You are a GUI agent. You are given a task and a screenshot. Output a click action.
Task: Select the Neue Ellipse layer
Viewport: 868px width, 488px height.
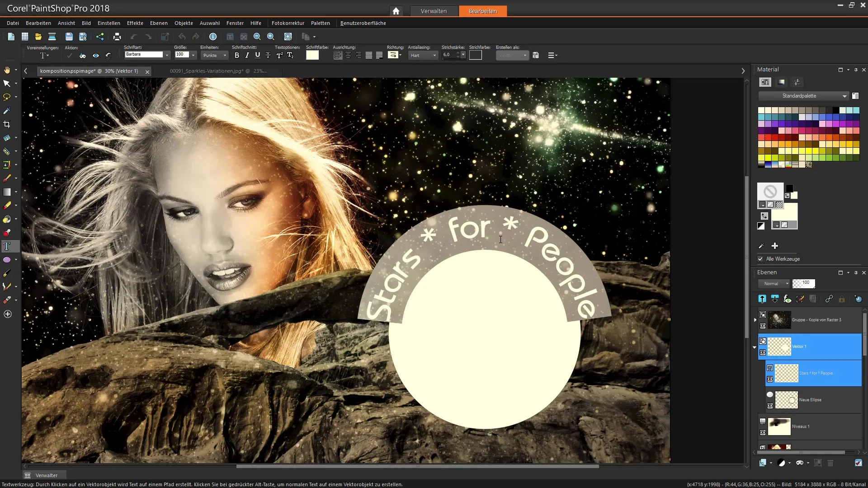[x=813, y=400]
